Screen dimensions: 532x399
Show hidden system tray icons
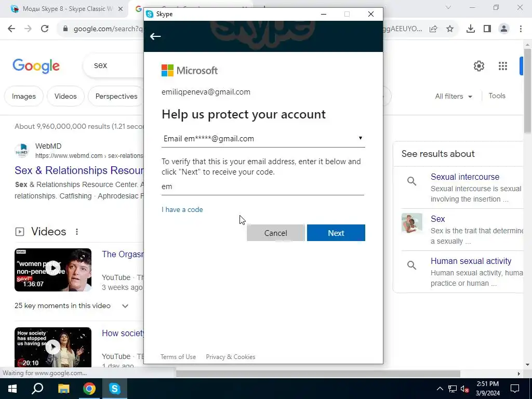tap(440, 389)
